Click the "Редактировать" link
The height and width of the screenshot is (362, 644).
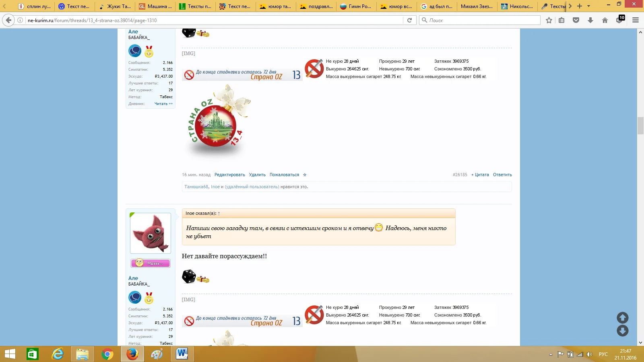click(x=229, y=175)
